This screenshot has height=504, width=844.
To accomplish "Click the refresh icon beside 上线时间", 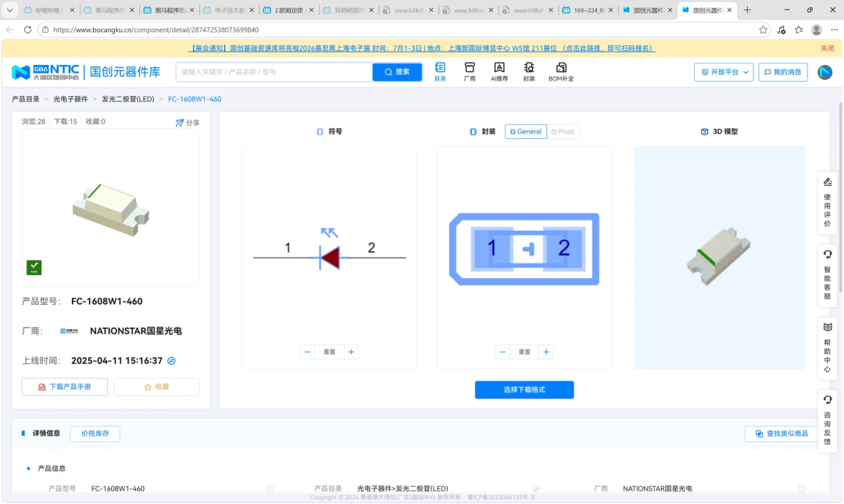I will [171, 361].
